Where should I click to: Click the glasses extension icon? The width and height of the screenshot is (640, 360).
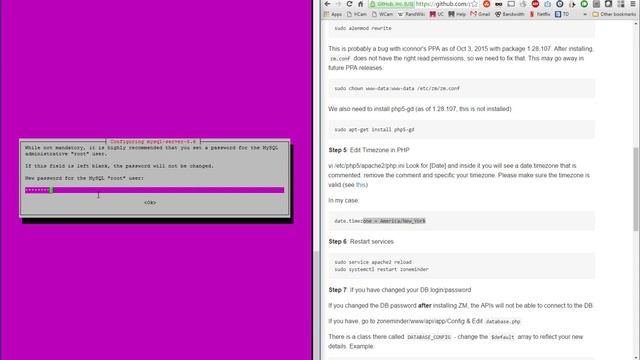click(x=498, y=4)
